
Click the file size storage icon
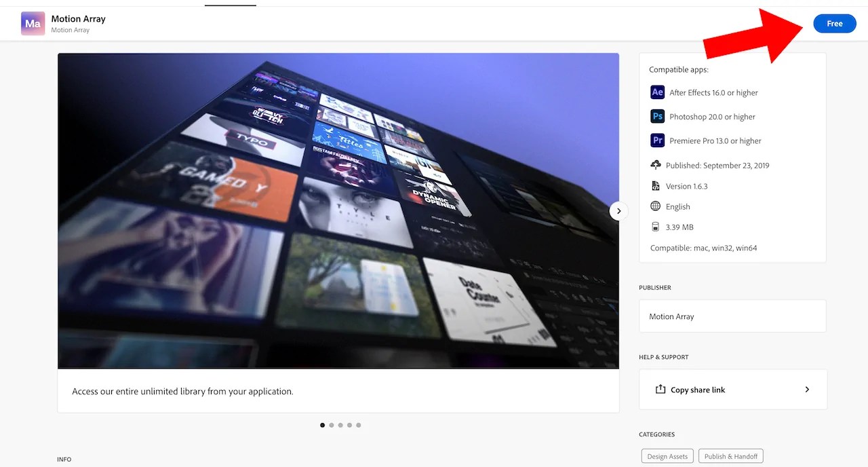tap(656, 227)
